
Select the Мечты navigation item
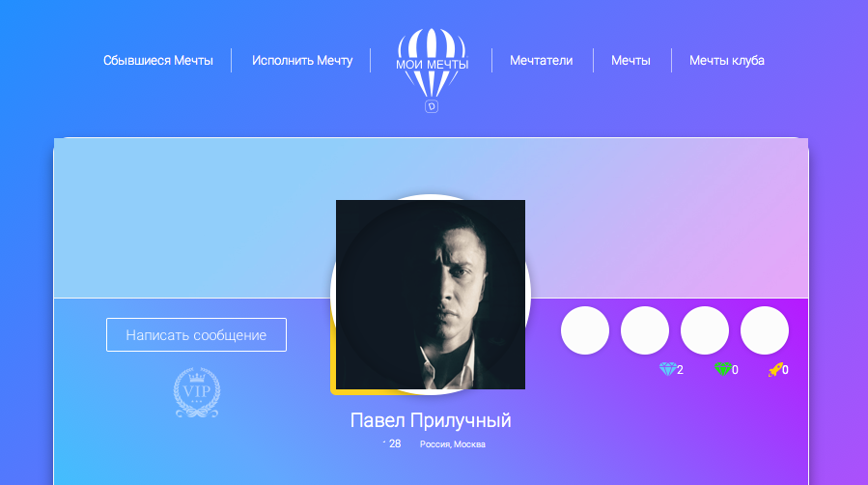[x=630, y=60]
